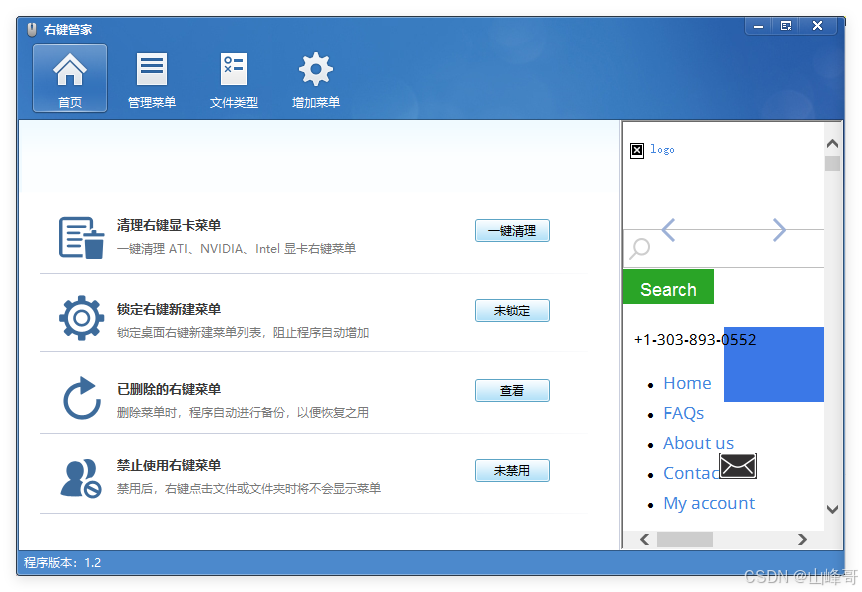The width and height of the screenshot is (862, 592).
Task: Click the right chevron arrow in web panel
Action: point(779,230)
